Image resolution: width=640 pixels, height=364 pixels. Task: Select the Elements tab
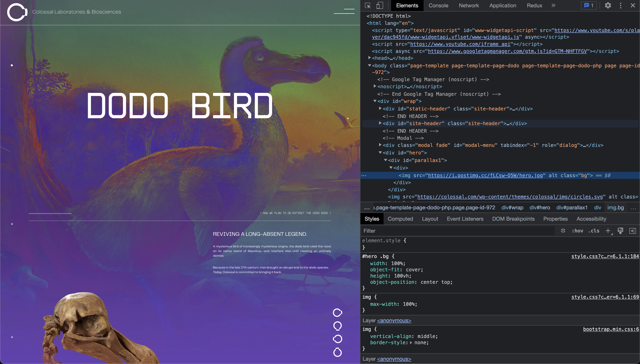[407, 6]
